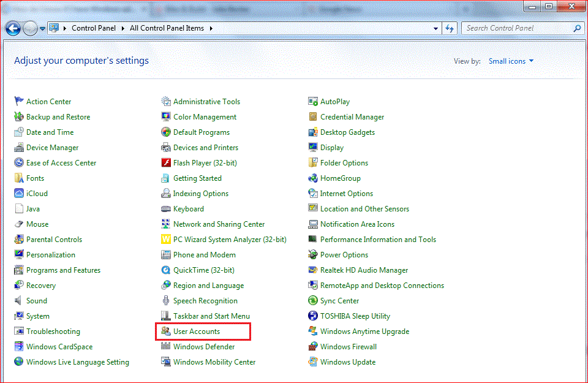Click the Mouse icon
588x383 pixels.
tap(19, 224)
